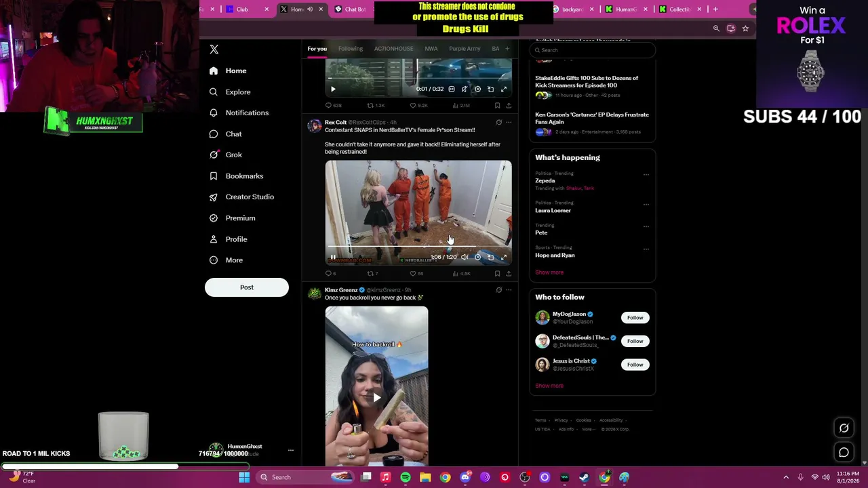Seek on Rex Colt video progress bar
868x488 pixels.
[x=418, y=247]
